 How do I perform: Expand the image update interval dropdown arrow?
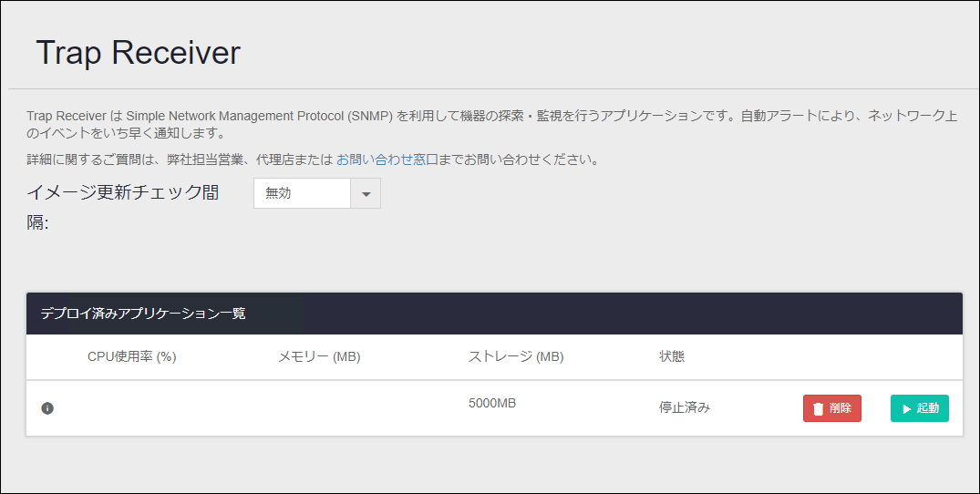[x=366, y=193]
